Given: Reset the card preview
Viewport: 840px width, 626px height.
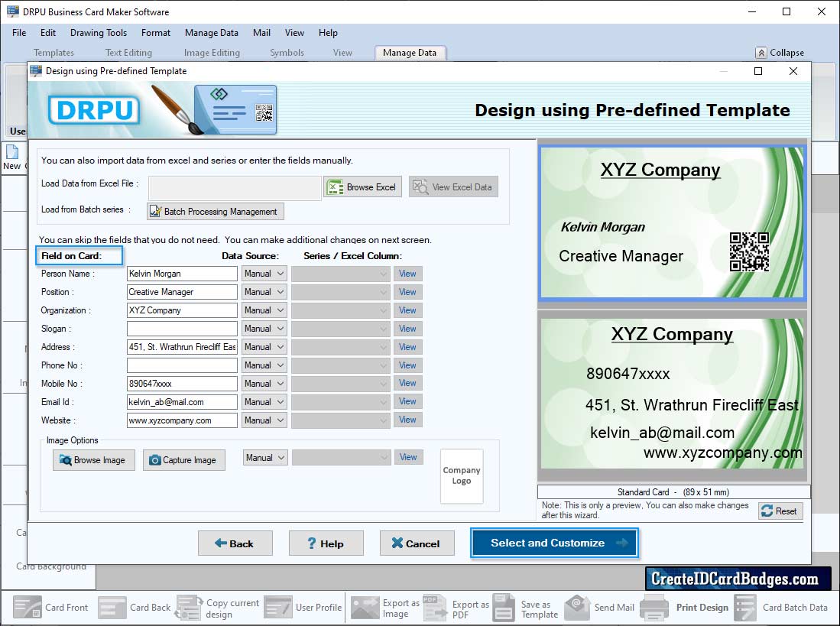Looking at the screenshot, I should (780, 511).
